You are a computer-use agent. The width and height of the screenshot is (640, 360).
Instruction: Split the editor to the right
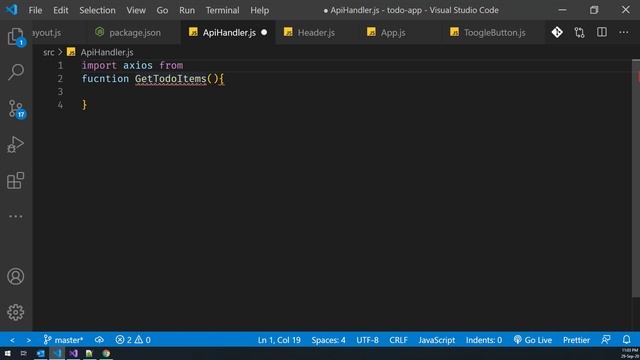(x=602, y=32)
